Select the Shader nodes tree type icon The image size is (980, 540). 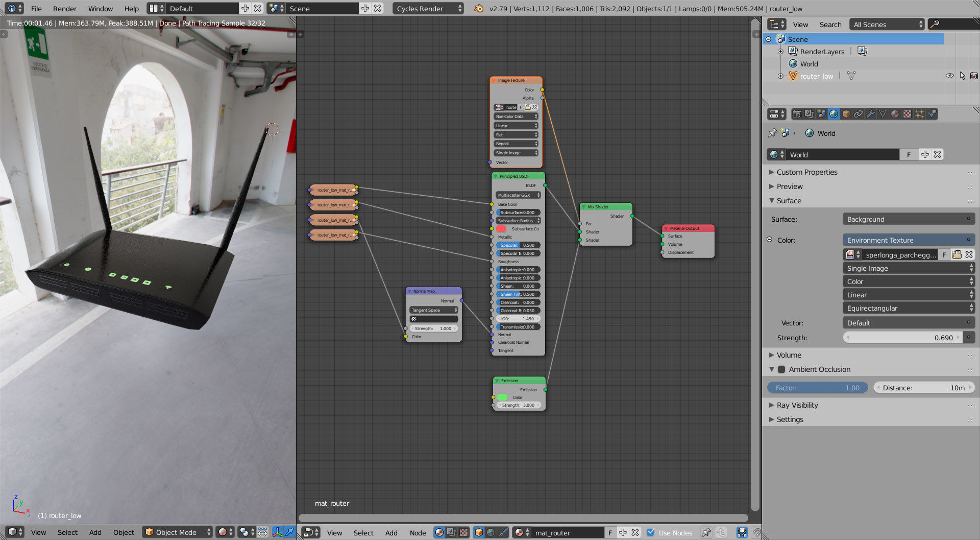[x=439, y=532]
